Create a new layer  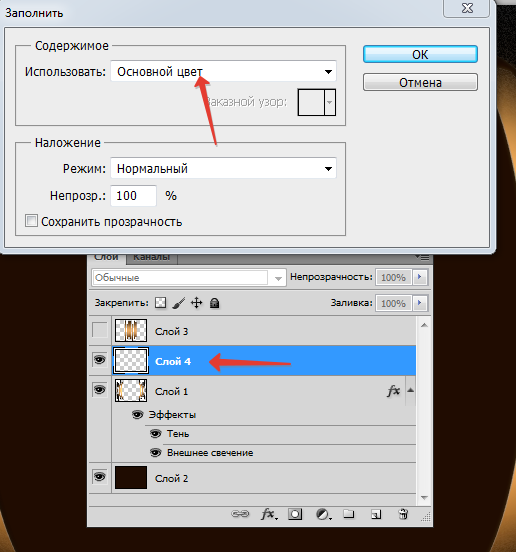[x=376, y=514]
